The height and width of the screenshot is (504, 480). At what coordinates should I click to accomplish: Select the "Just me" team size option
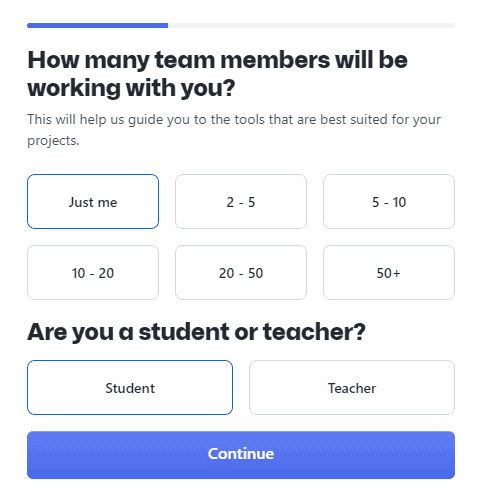click(x=93, y=201)
